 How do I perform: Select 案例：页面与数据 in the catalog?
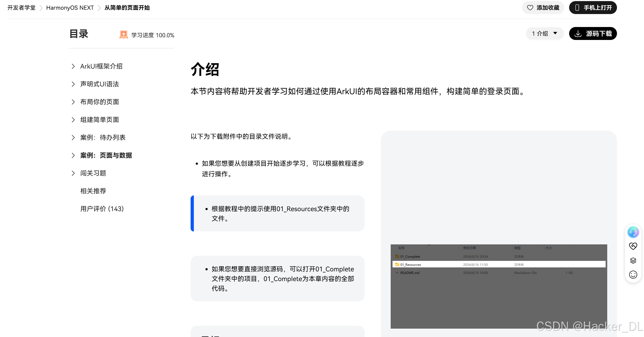[106, 156]
